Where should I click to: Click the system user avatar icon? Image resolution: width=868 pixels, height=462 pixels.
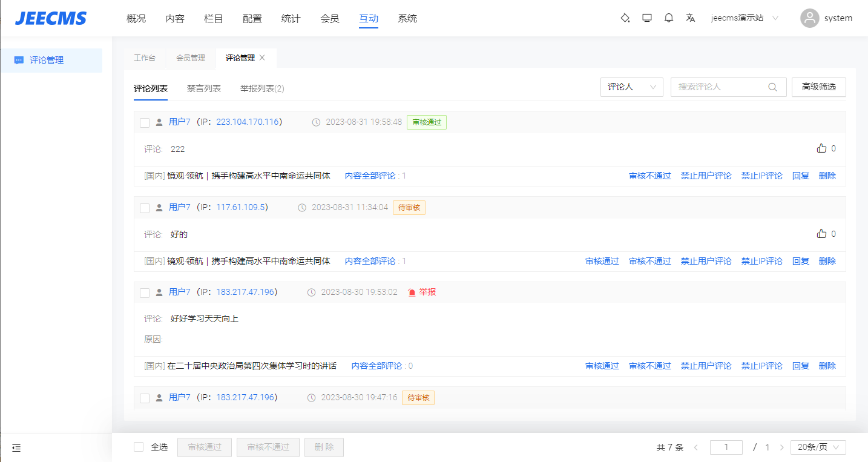pyautogui.click(x=809, y=18)
